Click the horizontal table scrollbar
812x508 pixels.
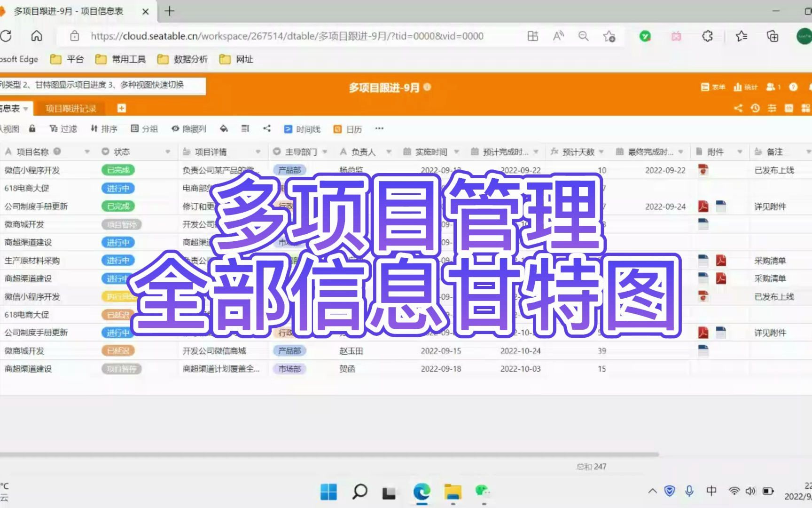point(329,454)
